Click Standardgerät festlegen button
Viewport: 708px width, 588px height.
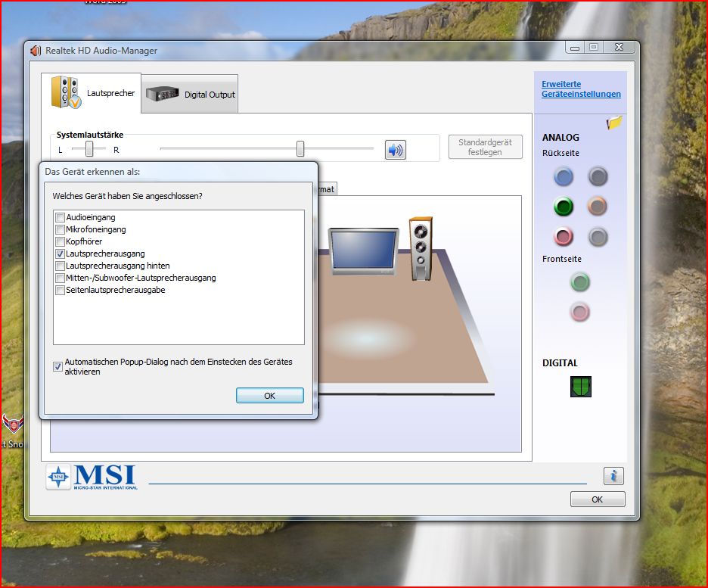pyautogui.click(x=486, y=148)
